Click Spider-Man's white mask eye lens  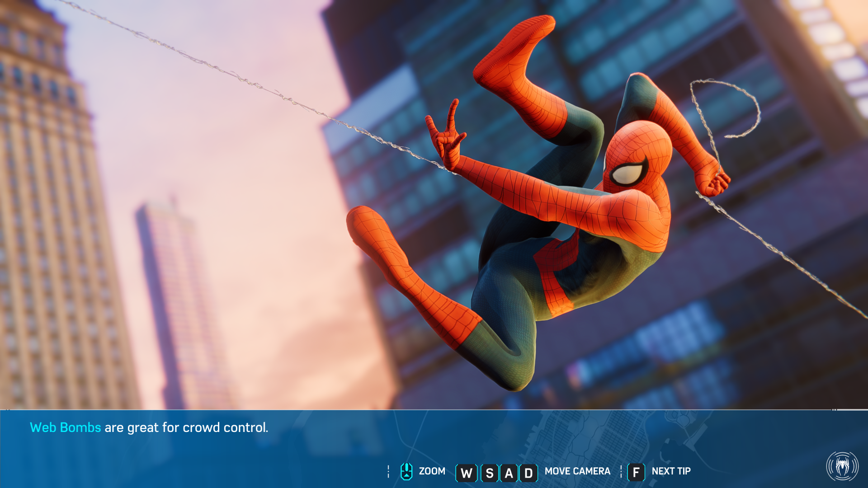(627, 174)
